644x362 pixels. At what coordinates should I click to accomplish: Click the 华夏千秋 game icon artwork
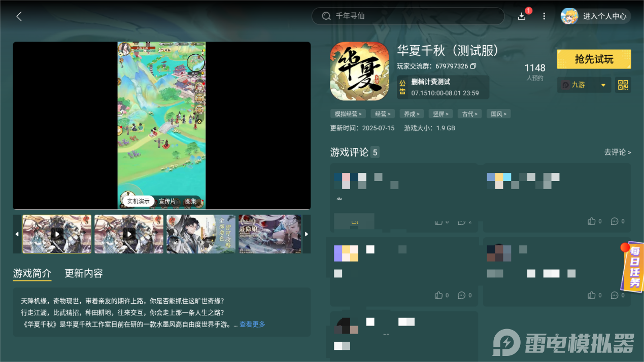click(359, 71)
